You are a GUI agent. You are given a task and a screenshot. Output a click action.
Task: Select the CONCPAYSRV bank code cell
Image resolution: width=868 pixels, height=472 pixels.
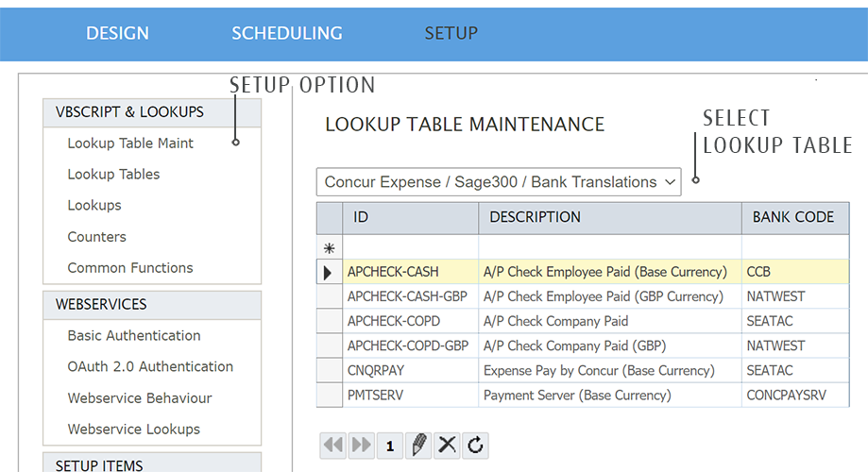coord(786,396)
